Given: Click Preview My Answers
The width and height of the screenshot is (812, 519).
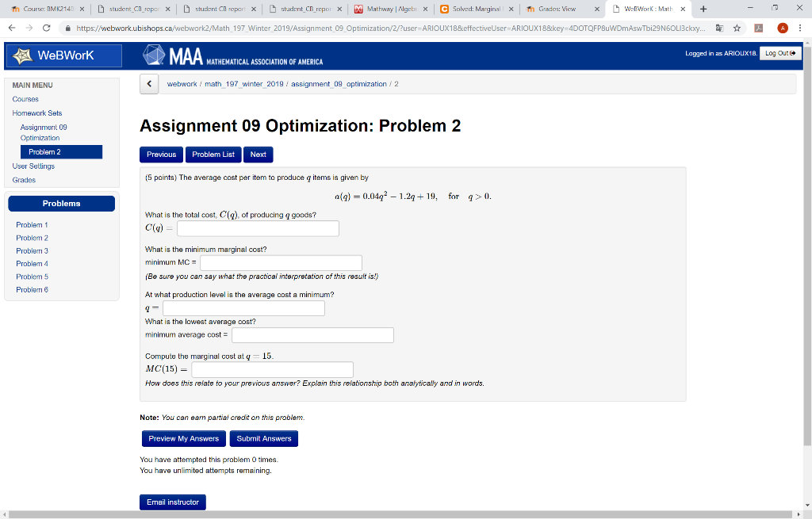Looking at the screenshot, I should pyautogui.click(x=183, y=438).
